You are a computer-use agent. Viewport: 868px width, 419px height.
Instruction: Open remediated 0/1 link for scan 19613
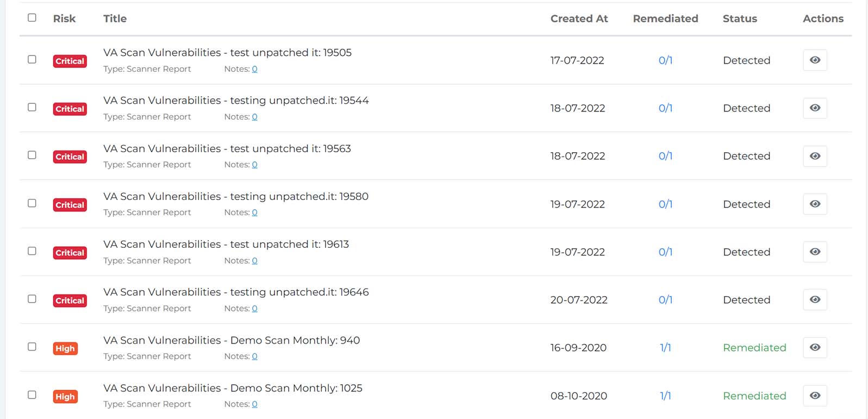tap(665, 252)
